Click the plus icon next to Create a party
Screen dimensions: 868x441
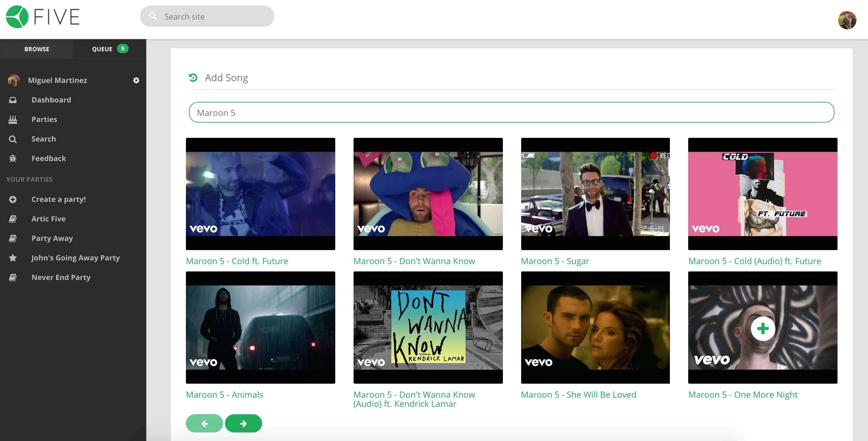pyautogui.click(x=13, y=199)
